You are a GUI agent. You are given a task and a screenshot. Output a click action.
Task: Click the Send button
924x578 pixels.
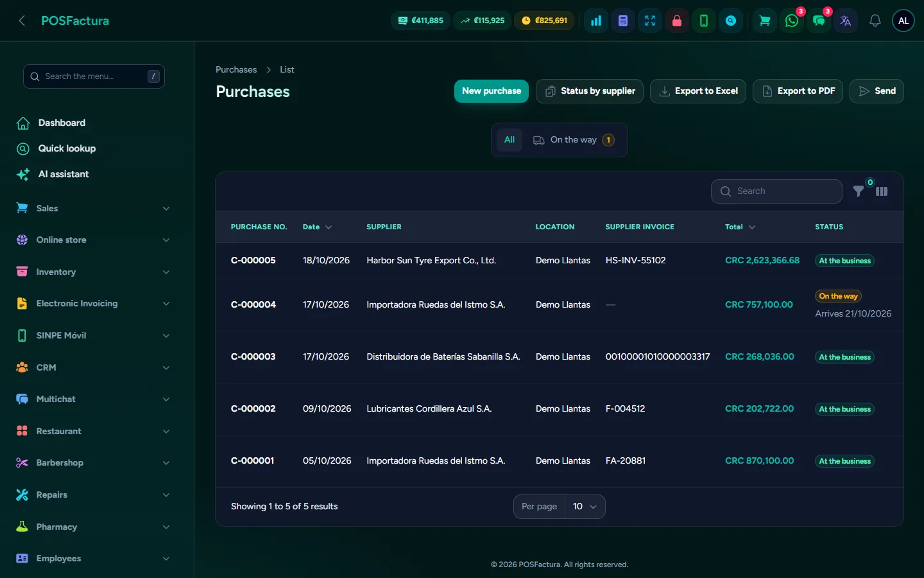click(x=877, y=91)
